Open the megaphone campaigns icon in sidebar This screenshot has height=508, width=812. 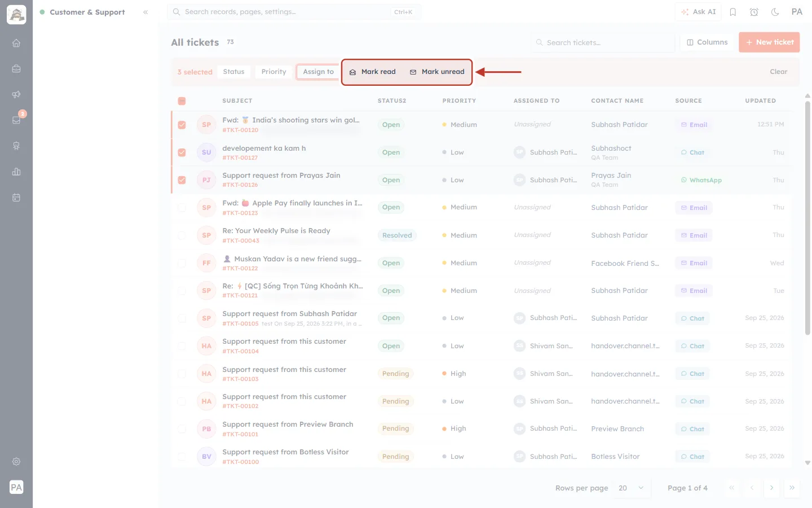click(x=16, y=94)
